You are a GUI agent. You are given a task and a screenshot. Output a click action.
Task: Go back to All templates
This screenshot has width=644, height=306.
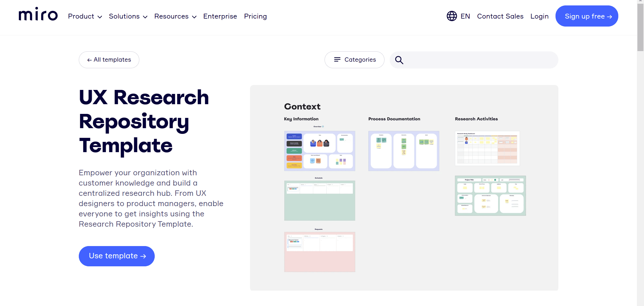pyautogui.click(x=109, y=60)
